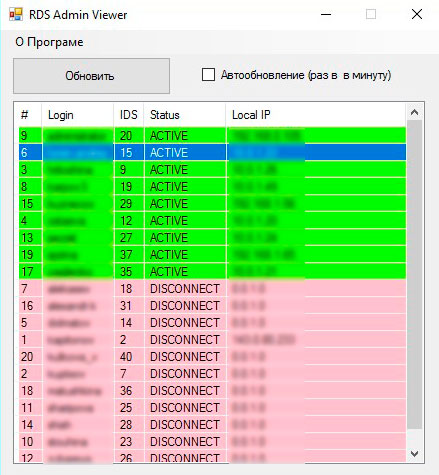Screen dimensions: 439x475
Task: Select the DISCONNECT row with IDS 40
Action: point(212,357)
